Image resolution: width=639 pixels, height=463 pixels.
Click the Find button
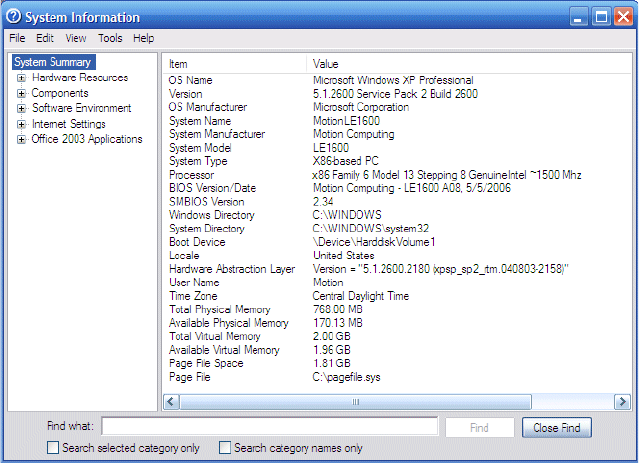click(x=479, y=428)
